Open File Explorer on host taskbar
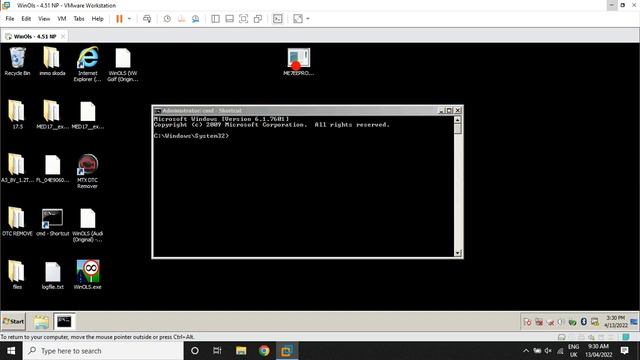The height and width of the screenshot is (360, 640). coord(241,351)
